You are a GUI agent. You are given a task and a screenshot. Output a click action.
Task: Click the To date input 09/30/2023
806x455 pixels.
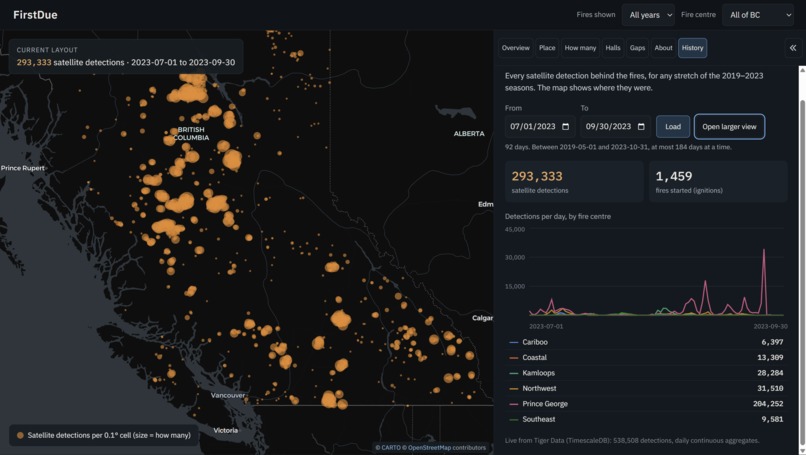(x=615, y=126)
